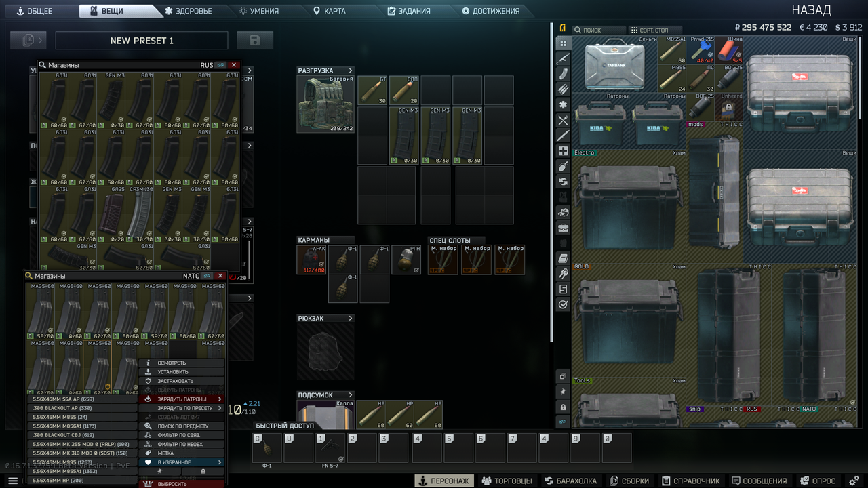Open Торговцы from bottom bar
This screenshot has height=488, width=868.
[507, 481]
